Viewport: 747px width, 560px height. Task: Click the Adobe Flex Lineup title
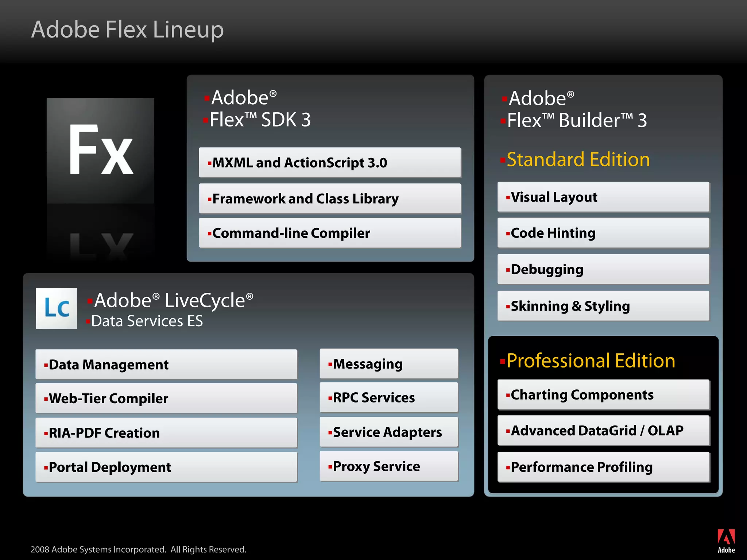(127, 30)
